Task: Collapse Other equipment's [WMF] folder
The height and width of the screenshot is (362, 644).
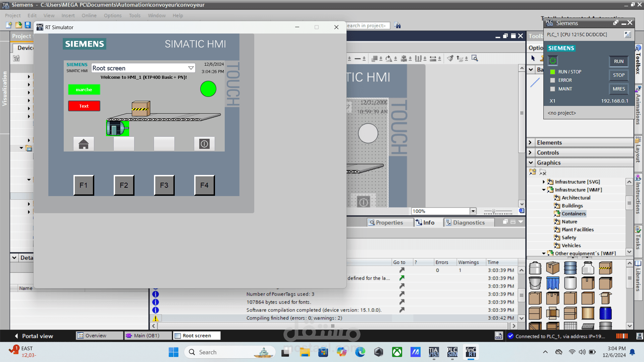Action: click(544, 253)
